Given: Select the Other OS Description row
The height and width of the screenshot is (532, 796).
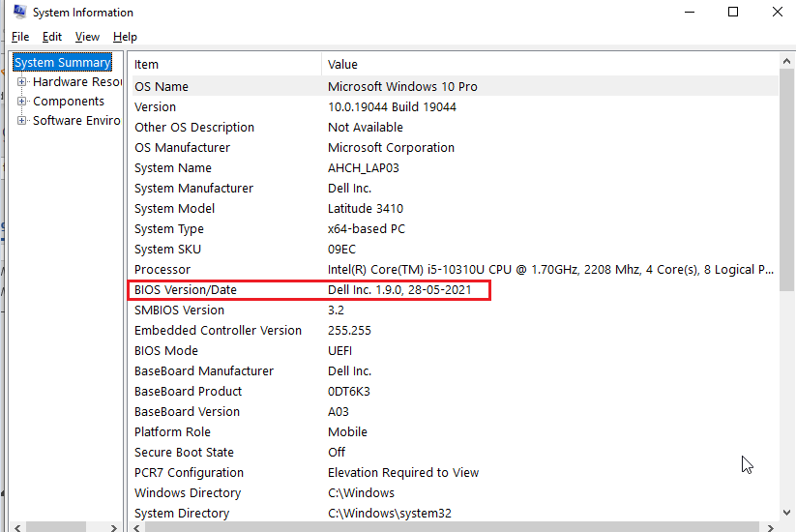Looking at the screenshot, I should (x=455, y=128).
